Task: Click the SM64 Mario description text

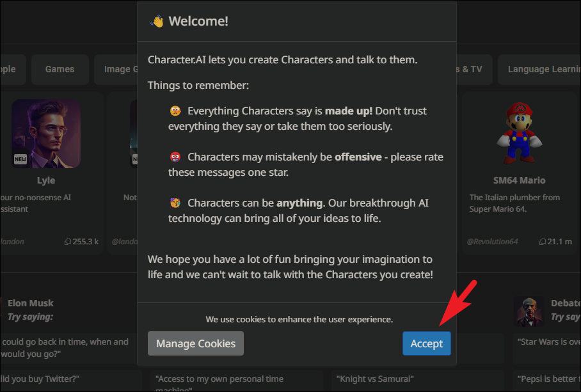Action: click(x=514, y=203)
